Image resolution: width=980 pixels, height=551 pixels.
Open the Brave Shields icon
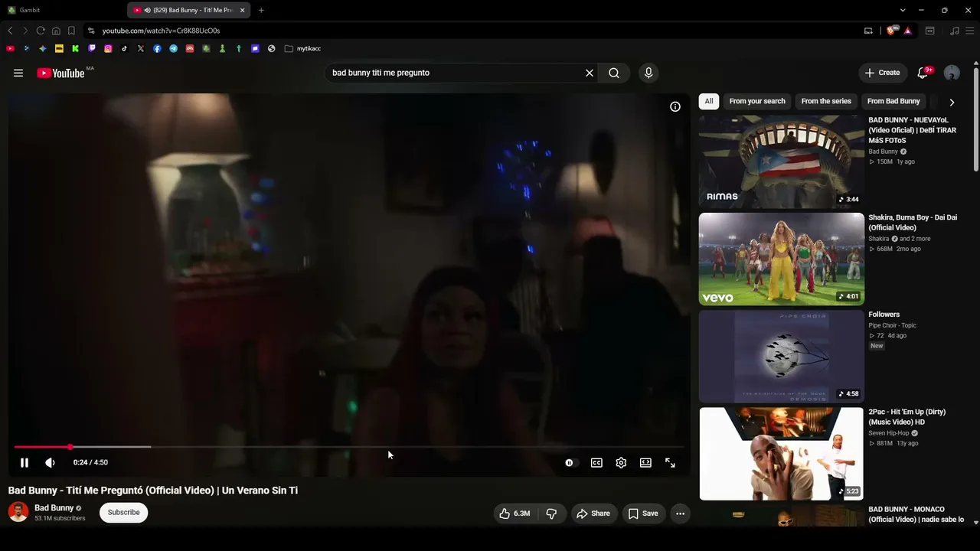point(892,31)
